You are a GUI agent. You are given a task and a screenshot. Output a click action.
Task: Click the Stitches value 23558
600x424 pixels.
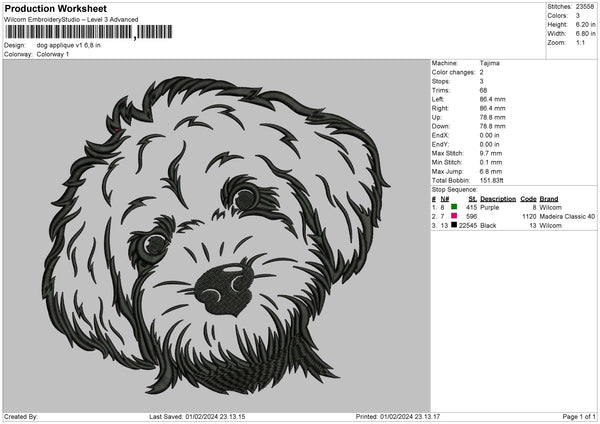(x=585, y=7)
